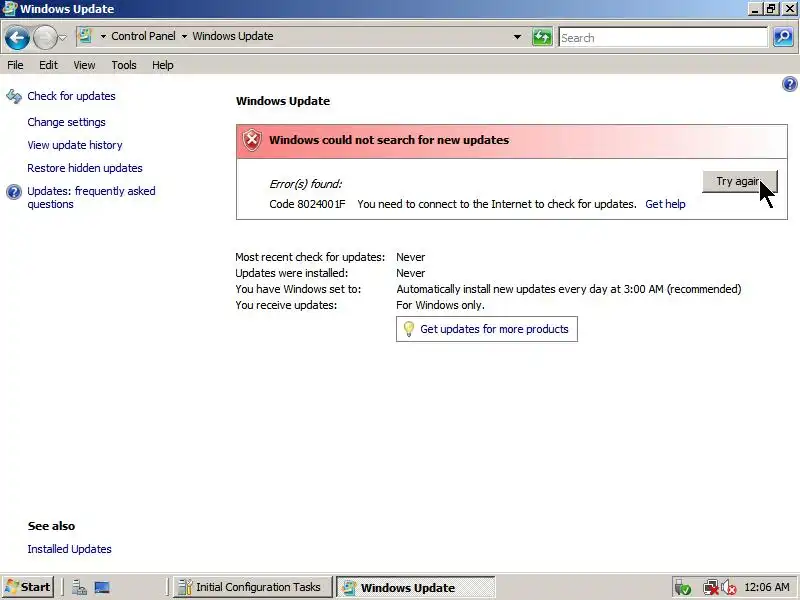This screenshot has width=800, height=600.
Task: Click the blue help question icon
Action: click(789, 84)
